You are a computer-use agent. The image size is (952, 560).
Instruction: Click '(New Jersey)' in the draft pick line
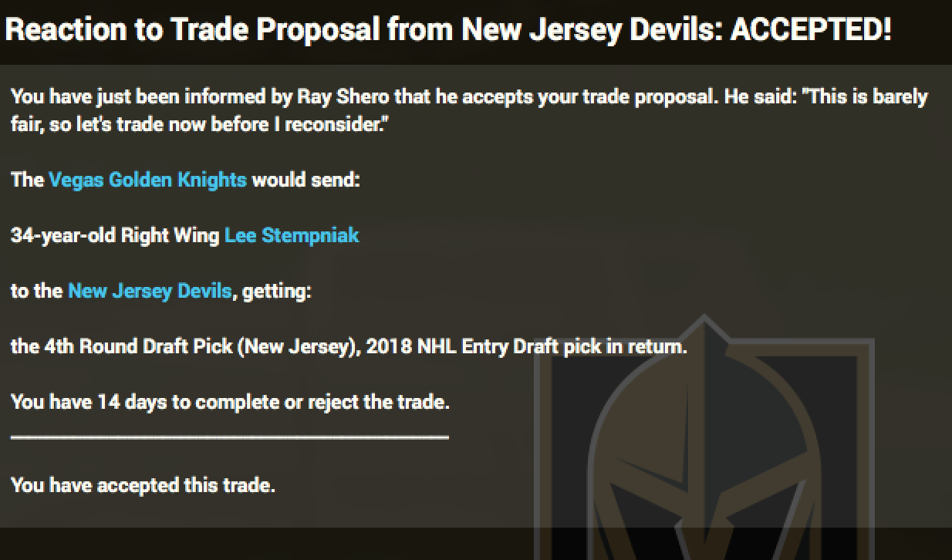tap(298, 346)
